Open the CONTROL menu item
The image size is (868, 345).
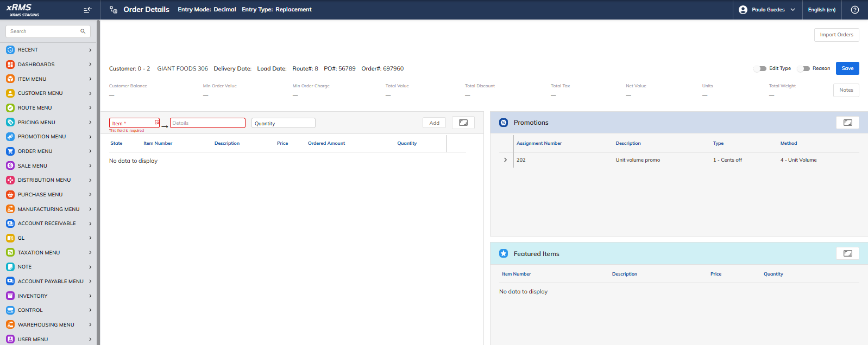(49, 310)
